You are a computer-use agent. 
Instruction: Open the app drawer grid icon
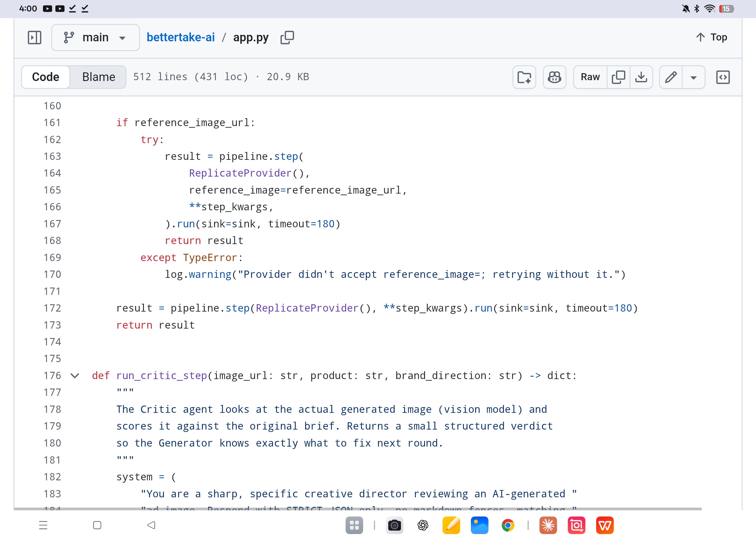pos(354,525)
